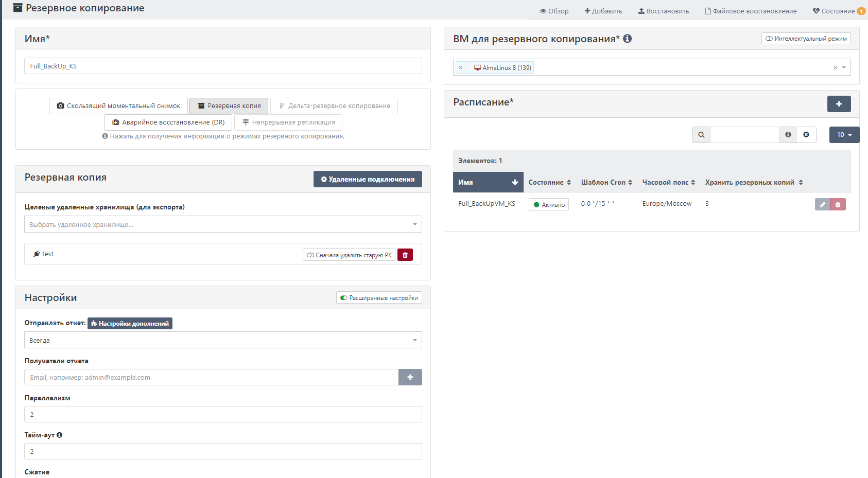Viewport: 868px width, 478px height.
Task: Click the orange Состояние notification badge
Action: [x=861, y=11]
